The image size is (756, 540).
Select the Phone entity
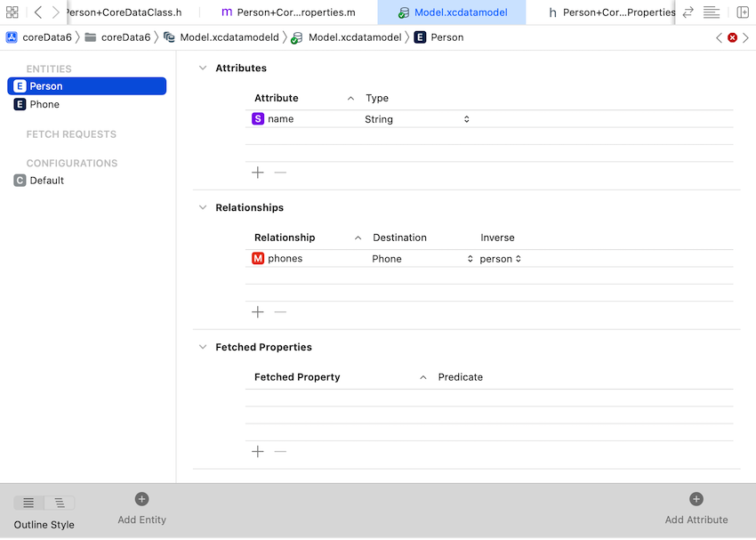pyautogui.click(x=44, y=104)
